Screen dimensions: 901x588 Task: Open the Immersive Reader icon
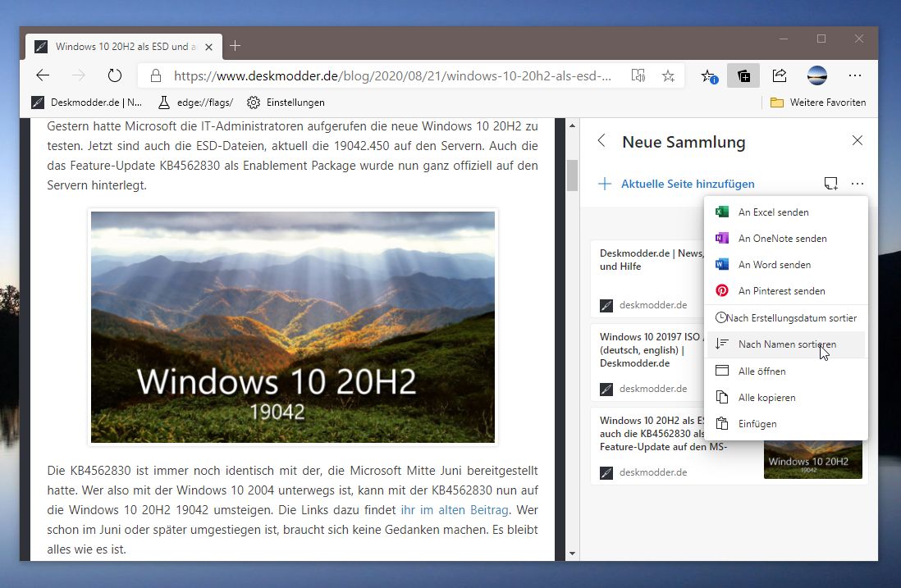pos(638,75)
